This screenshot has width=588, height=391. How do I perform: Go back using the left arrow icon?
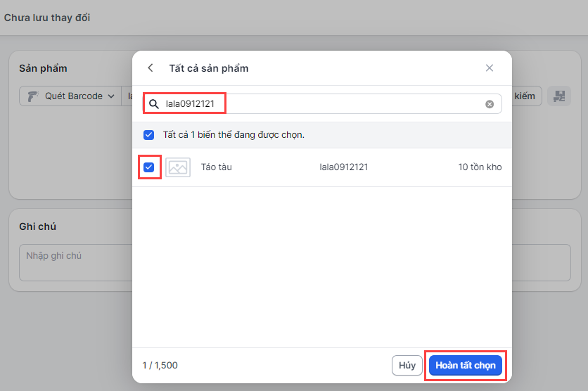coord(151,68)
